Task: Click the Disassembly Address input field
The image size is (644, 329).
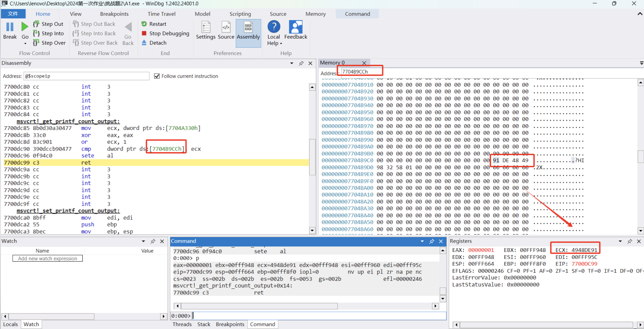Action: (x=86, y=76)
